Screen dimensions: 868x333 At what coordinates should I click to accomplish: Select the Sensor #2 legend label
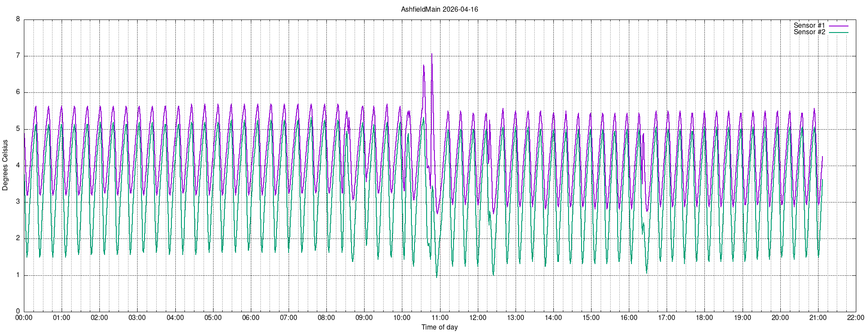pyautogui.click(x=809, y=32)
